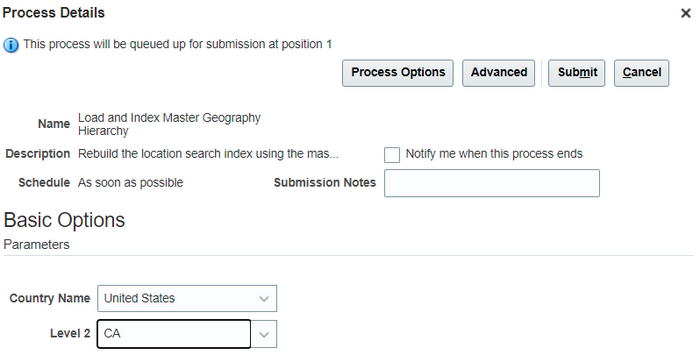
Task: Expand the Level 2 dropdown arrow
Action: point(264,334)
